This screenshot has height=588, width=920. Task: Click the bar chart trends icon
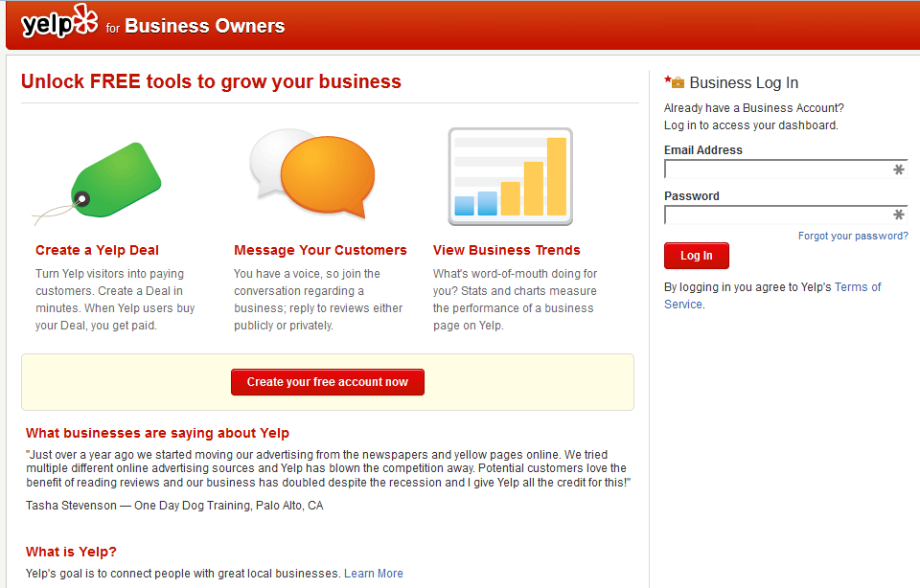pos(511,176)
